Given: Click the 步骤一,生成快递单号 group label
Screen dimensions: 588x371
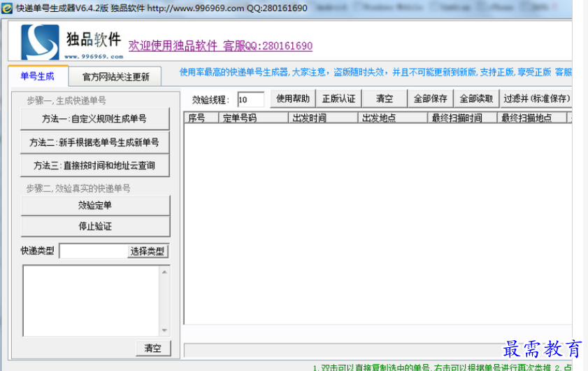Looking at the screenshot, I should [x=66, y=101].
